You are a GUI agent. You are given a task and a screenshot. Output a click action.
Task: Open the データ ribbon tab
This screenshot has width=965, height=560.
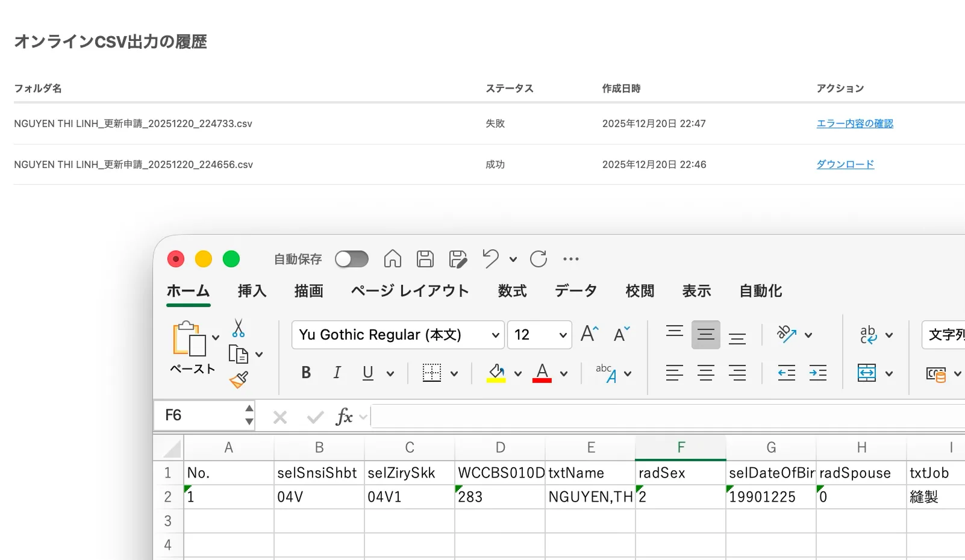click(576, 291)
